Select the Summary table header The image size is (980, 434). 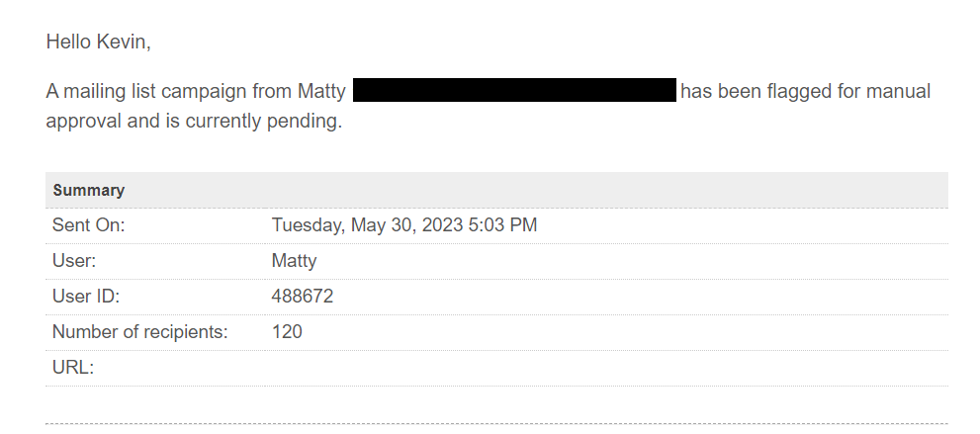(x=89, y=190)
